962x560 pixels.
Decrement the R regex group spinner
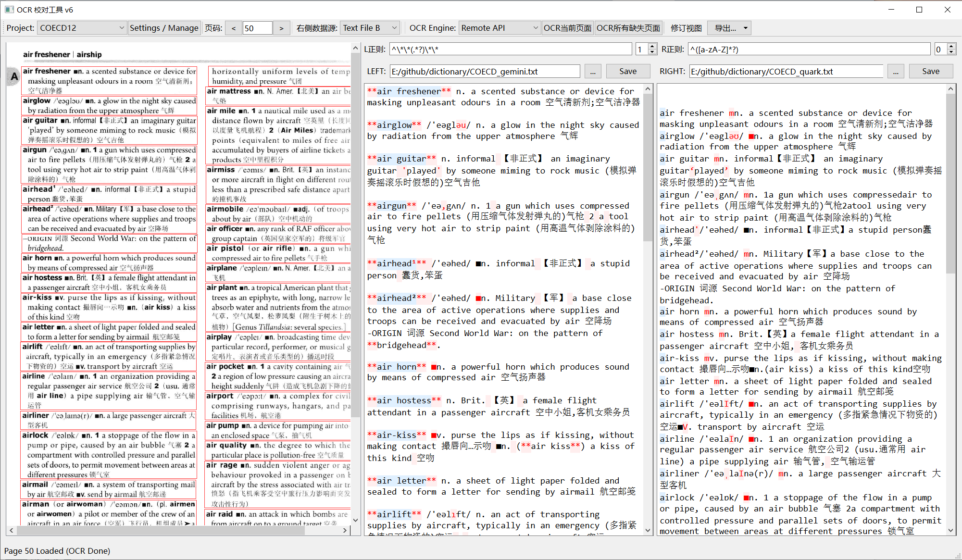[x=951, y=52]
